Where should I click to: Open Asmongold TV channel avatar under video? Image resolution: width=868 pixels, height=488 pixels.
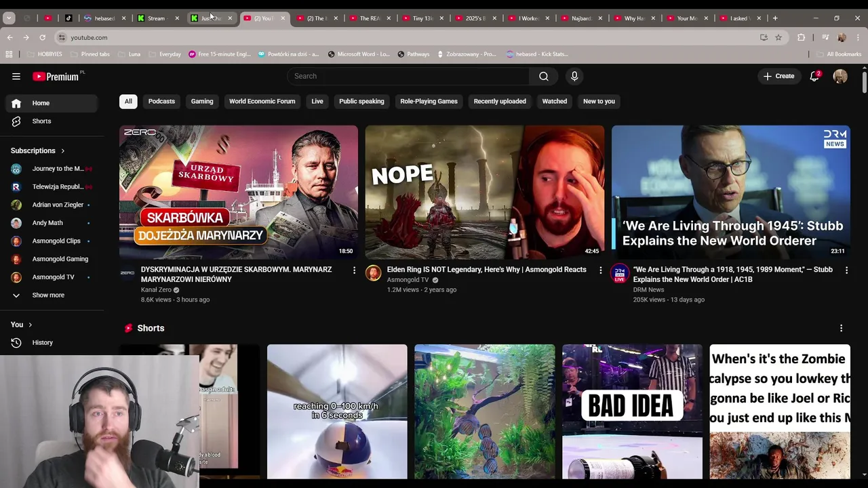coord(374,272)
